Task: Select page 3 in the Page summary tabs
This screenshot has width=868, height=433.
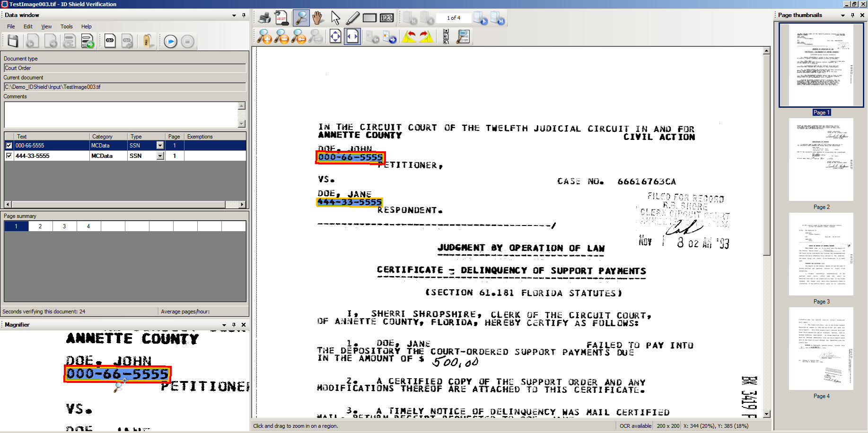Action: [64, 226]
